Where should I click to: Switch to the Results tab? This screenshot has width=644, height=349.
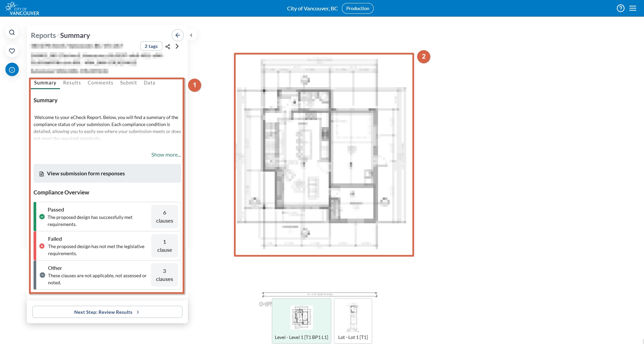[72, 83]
